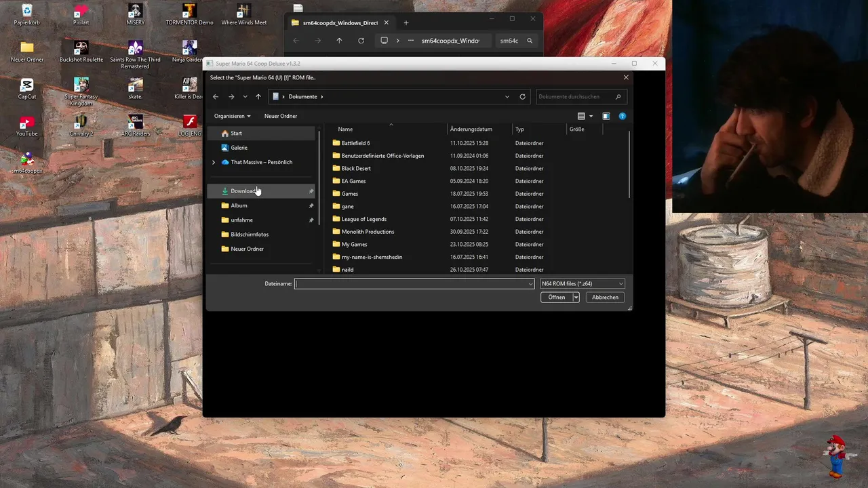The width and height of the screenshot is (868, 488).
Task: Launch Chivalry 2 desktop shortcut
Action: pos(81,126)
